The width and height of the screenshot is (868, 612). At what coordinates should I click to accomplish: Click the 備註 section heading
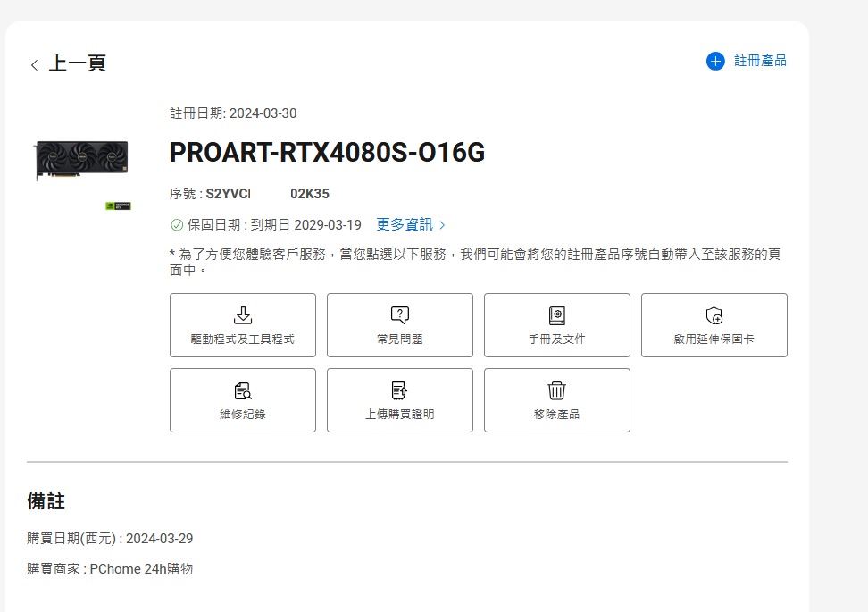coord(46,501)
